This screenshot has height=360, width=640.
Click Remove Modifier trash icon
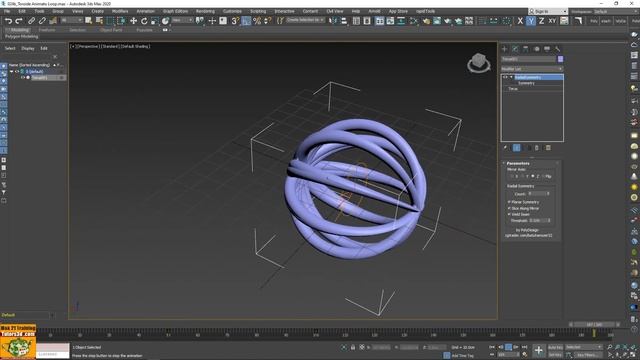click(x=537, y=148)
